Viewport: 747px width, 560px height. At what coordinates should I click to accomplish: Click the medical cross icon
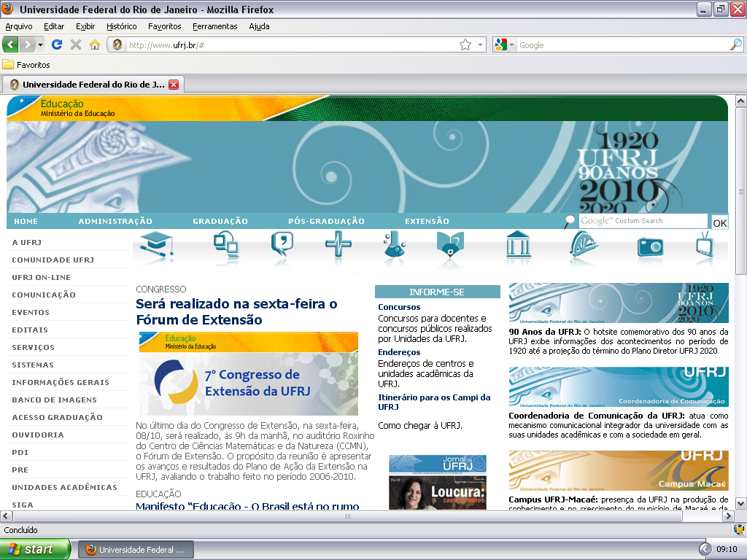click(x=338, y=244)
